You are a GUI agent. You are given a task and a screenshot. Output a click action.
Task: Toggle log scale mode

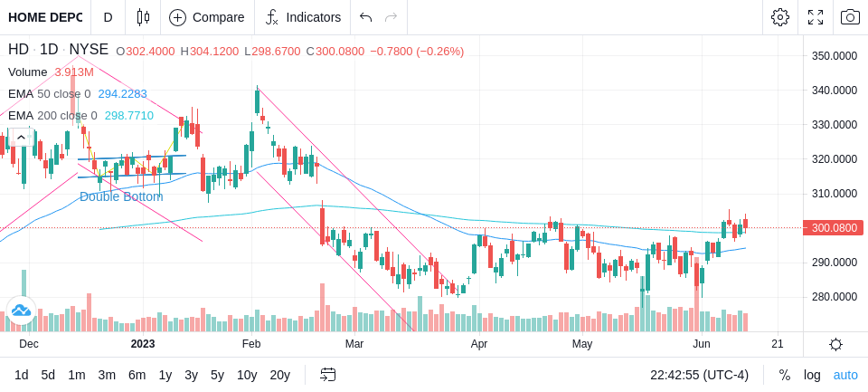tap(812, 376)
